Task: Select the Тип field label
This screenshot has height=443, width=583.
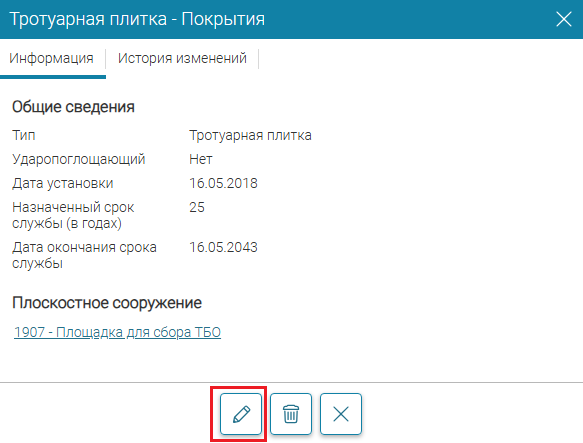Action: pos(24,135)
